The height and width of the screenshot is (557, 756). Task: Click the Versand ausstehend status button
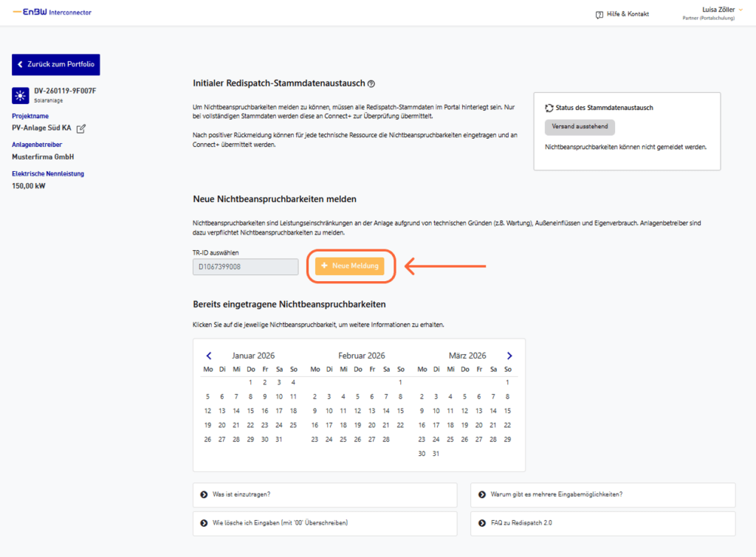tap(580, 127)
